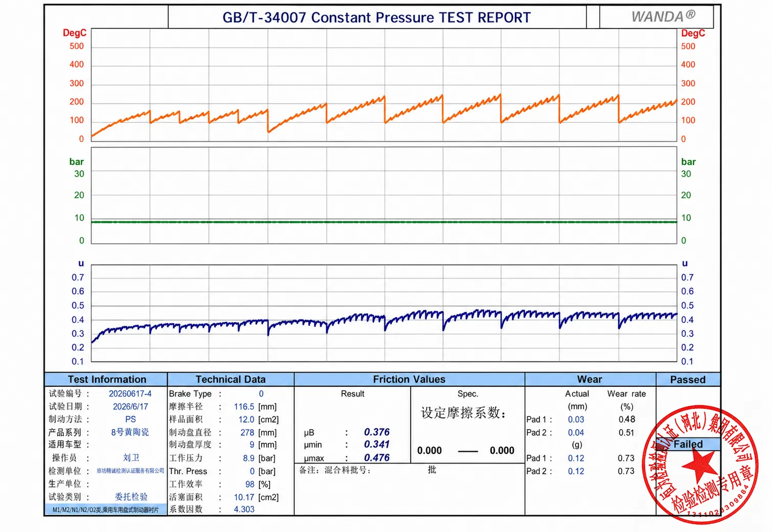Select the '制动盘厚度' field label
772x532 pixels.
click(x=190, y=445)
